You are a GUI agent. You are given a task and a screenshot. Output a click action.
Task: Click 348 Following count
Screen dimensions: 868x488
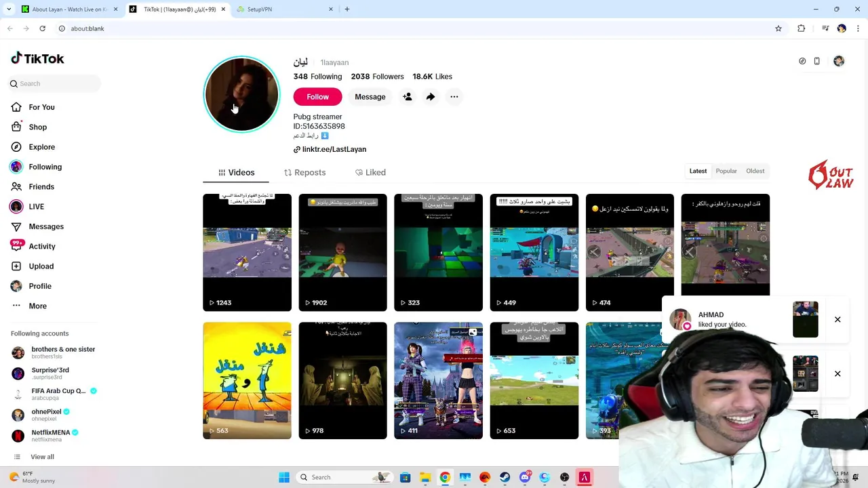(317, 77)
